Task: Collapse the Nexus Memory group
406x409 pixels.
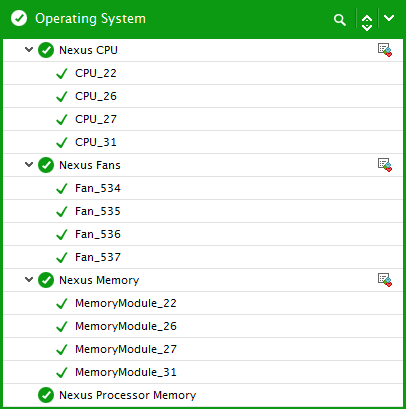Action: 29,280
